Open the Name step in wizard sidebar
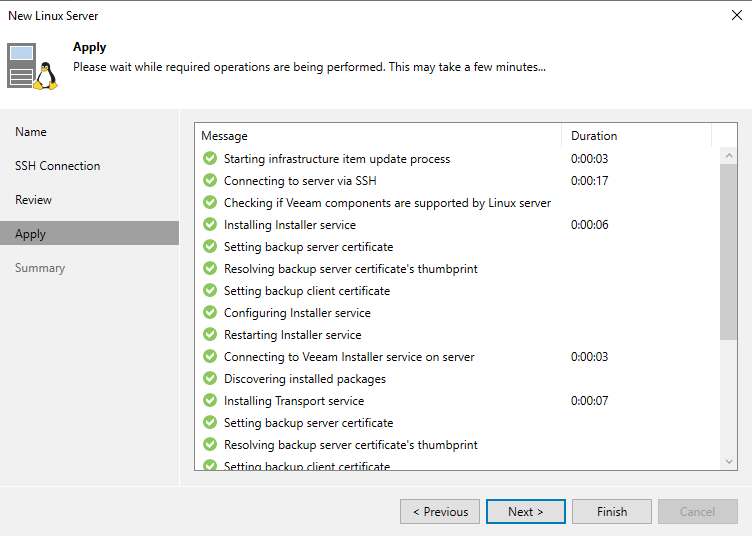The width and height of the screenshot is (752, 536). (31, 132)
